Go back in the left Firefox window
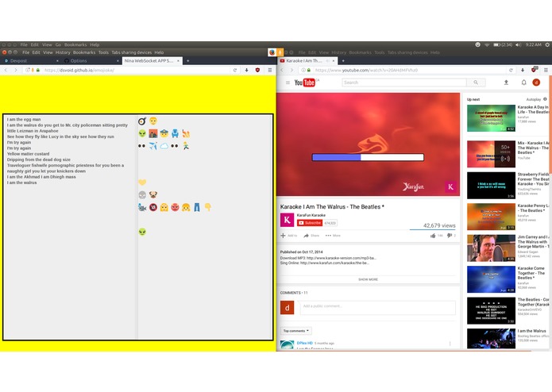 [6, 71]
